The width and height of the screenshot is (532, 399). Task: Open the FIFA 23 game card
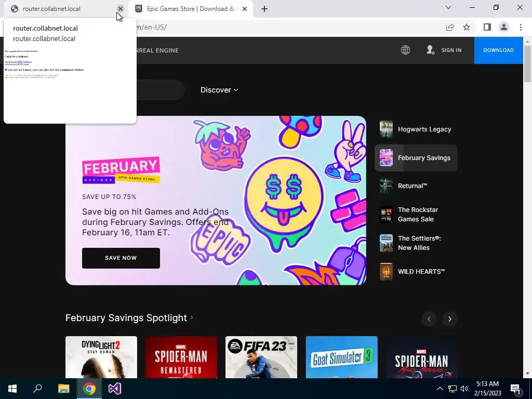[261, 357]
